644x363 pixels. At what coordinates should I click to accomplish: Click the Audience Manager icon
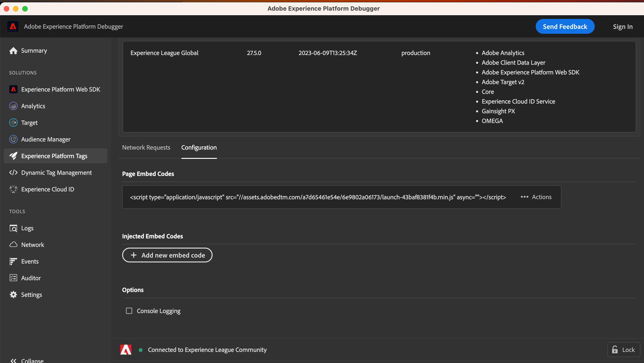(13, 139)
